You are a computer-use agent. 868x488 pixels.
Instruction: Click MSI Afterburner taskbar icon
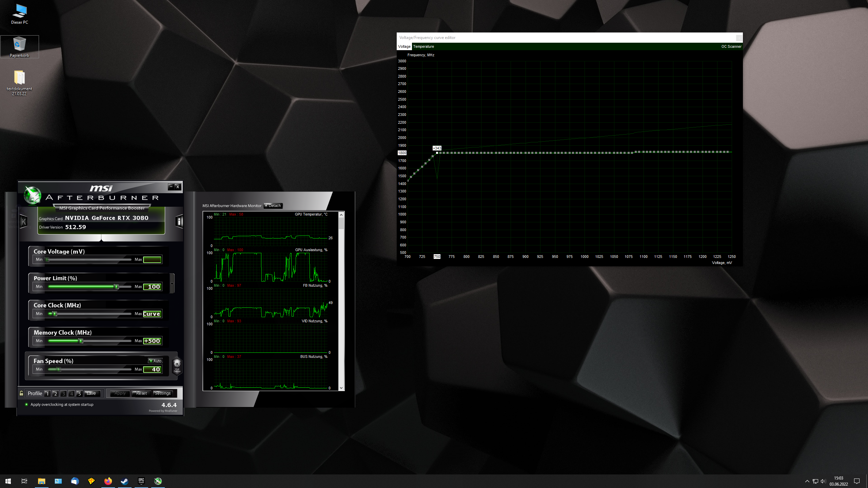[158, 481]
